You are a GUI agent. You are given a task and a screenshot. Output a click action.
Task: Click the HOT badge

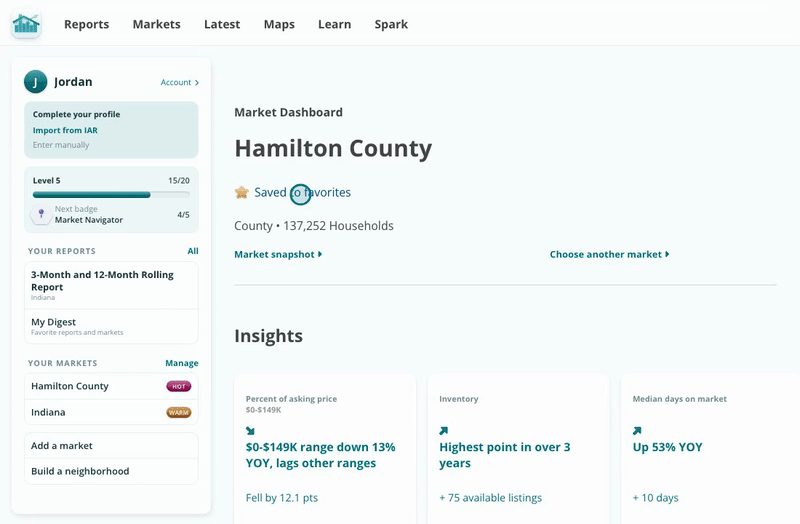coord(179,386)
